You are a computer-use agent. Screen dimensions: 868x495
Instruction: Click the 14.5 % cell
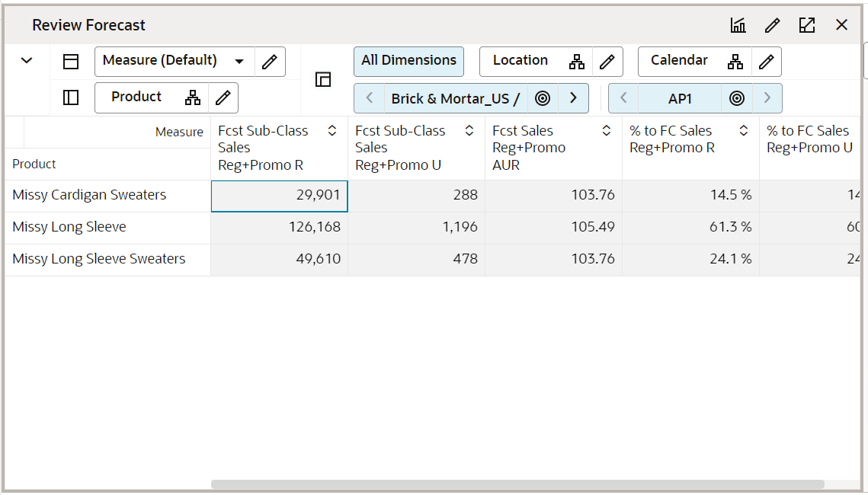tap(691, 196)
